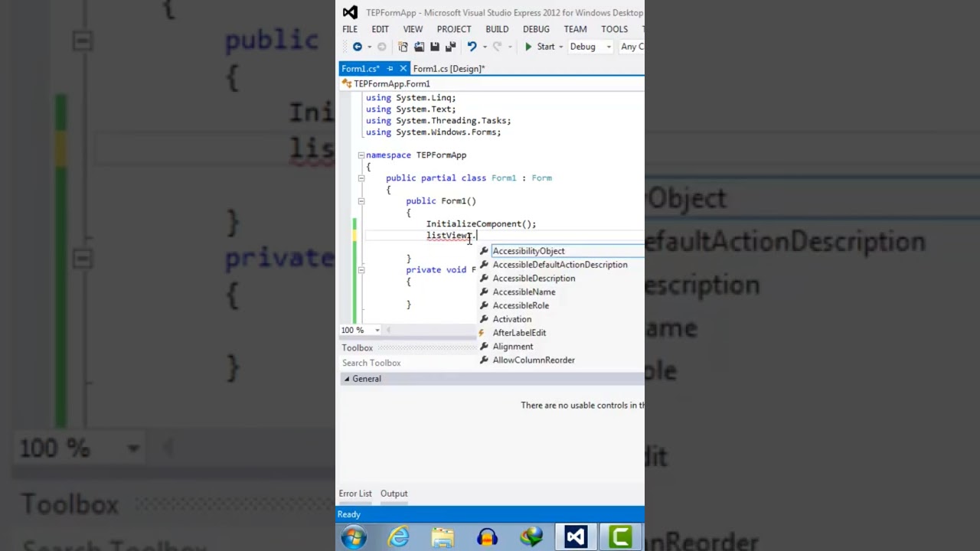Pin the Form1.cs tab with pin icon
Screen dimensions: 980x551
(x=390, y=69)
